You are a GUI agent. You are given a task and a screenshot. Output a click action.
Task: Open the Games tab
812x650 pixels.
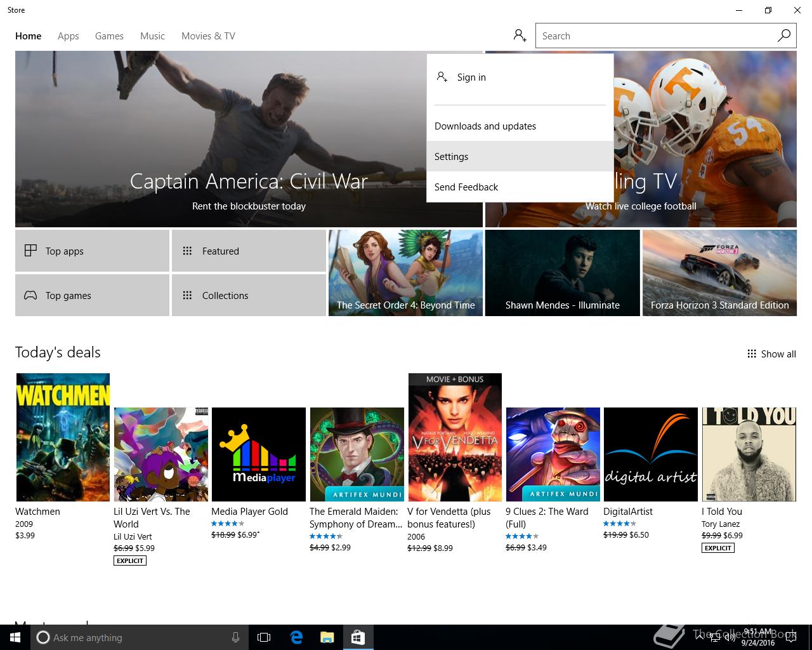(x=109, y=36)
